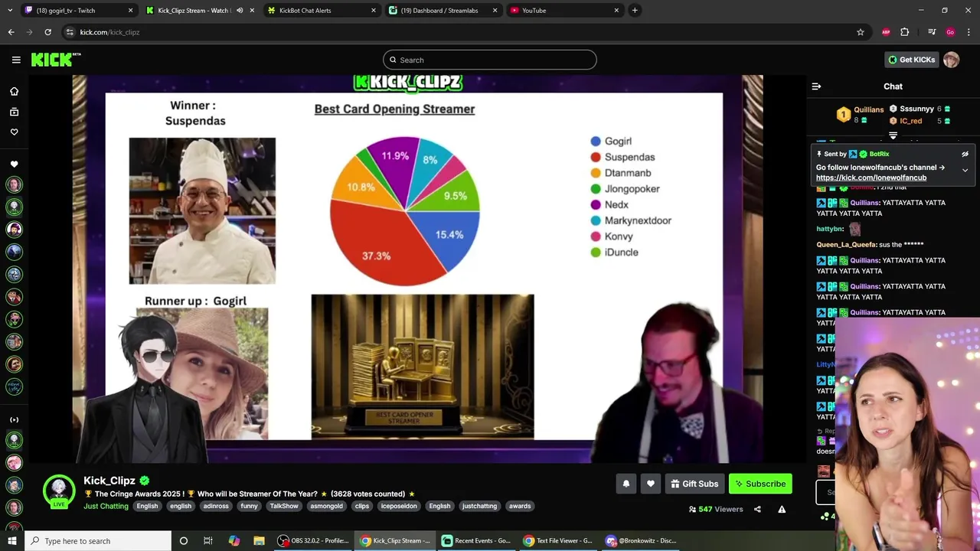The image size is (980, 551).
Task: Open the Chrome media controls icon
Action: tap(932, 32)
